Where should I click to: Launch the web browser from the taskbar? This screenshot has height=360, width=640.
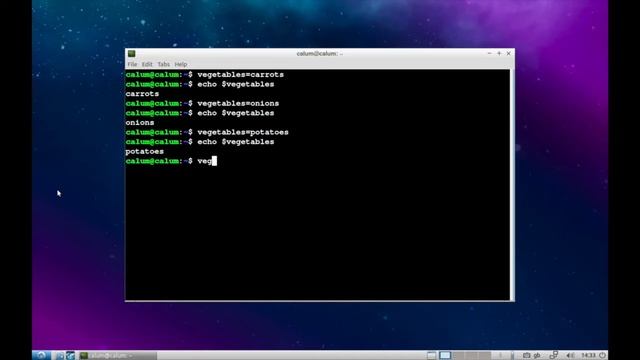[70, 356]
